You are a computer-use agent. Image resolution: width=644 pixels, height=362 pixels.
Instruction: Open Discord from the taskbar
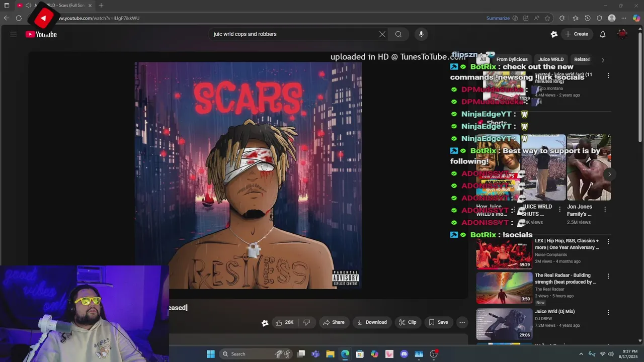[x=404, y=354]
